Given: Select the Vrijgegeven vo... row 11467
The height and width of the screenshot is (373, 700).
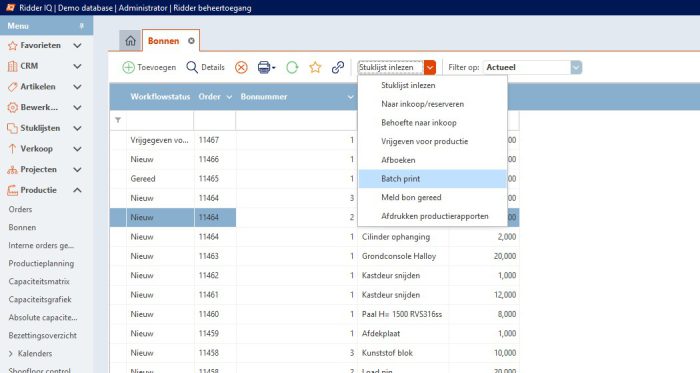Looking at the screenshot, I should [x=314, y=140].
